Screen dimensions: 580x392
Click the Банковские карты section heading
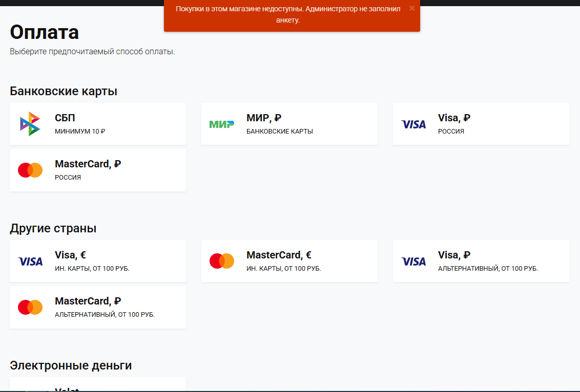64,91
